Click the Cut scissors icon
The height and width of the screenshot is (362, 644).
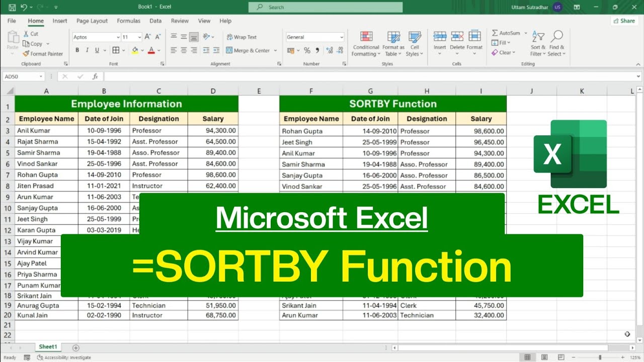click(26, 34)
